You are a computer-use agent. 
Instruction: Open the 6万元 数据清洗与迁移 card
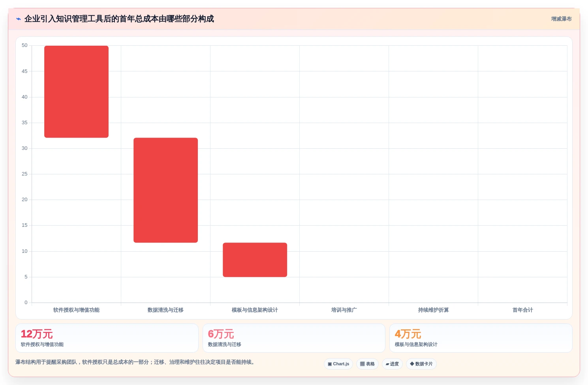(294, 338)
